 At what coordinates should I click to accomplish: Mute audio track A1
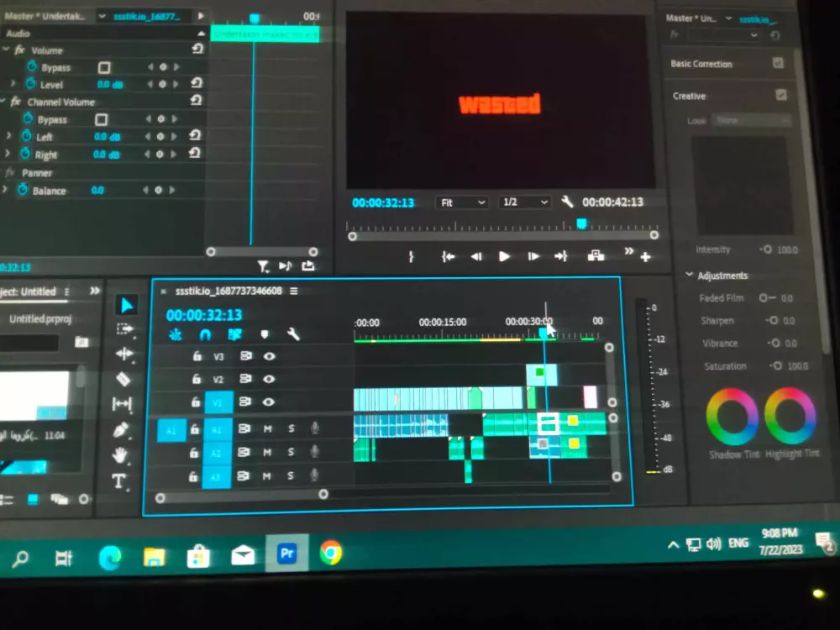268,428
